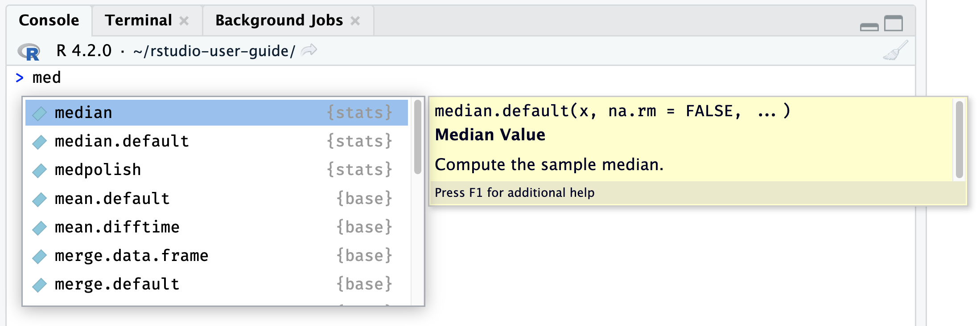Pick merge.default from autocomplete popup
The width and height of the screenshot is (980, 326).
pos(117,284)
